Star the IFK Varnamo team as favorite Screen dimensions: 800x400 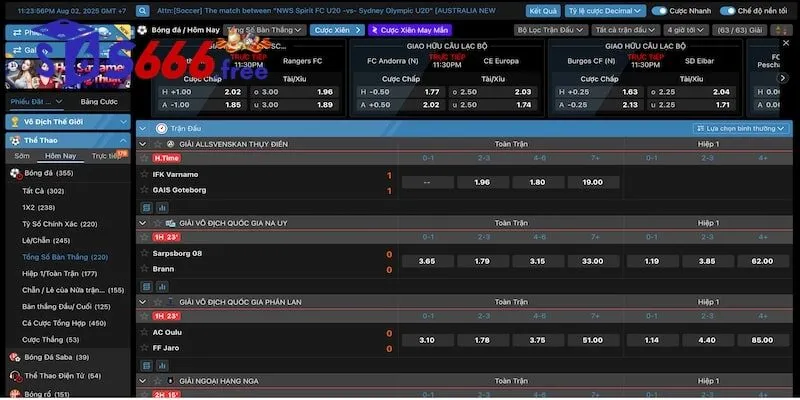click(x=146, y=174)
